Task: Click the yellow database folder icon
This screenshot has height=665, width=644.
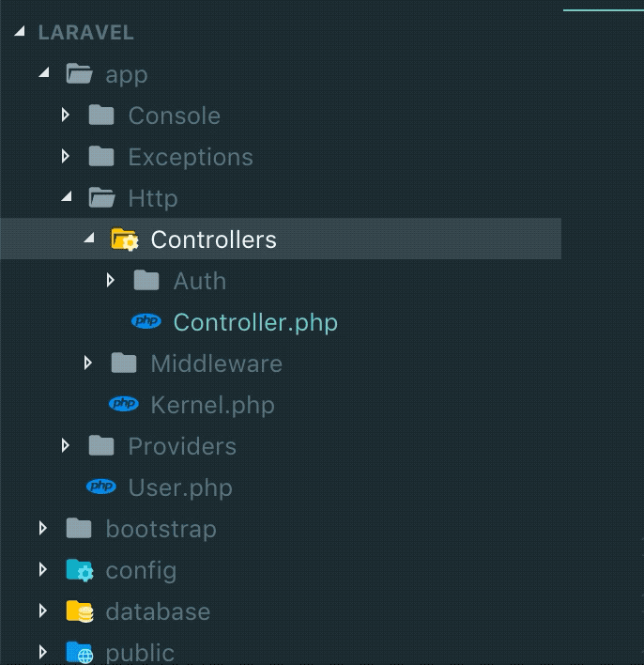Action: point(80,611)
